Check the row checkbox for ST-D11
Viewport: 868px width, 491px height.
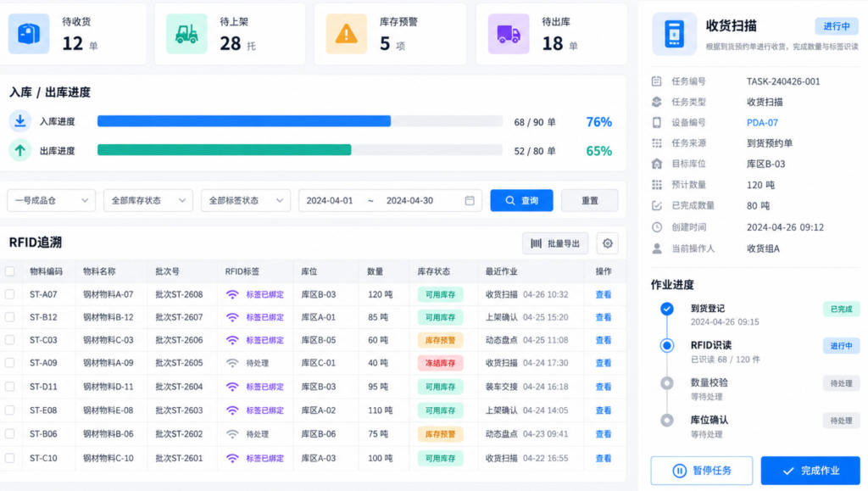pos(10,387)
